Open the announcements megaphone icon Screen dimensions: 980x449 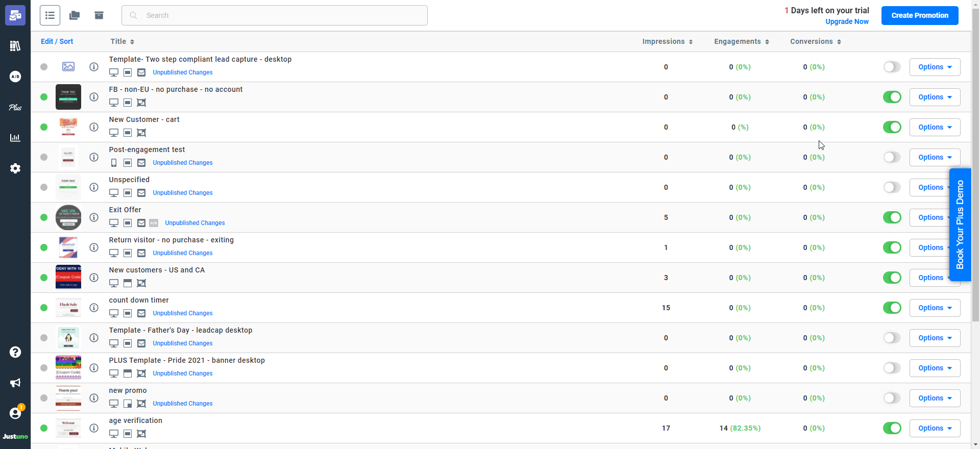[x=15, y=383]
